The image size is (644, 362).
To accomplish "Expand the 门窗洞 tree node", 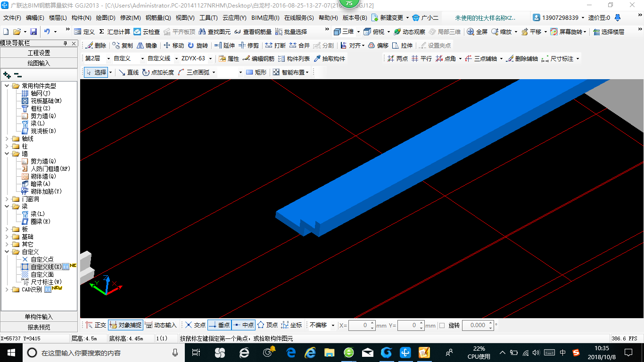I will (7, 199).
